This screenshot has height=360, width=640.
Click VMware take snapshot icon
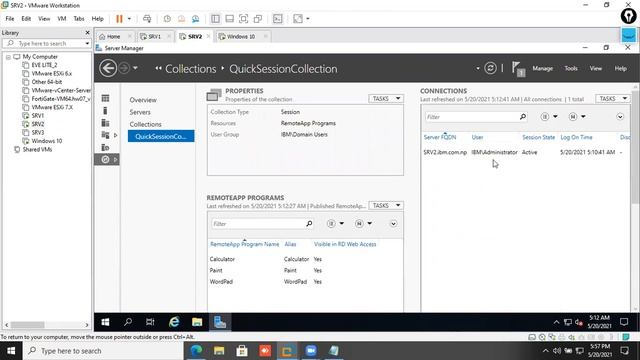[x=167, y=19]
